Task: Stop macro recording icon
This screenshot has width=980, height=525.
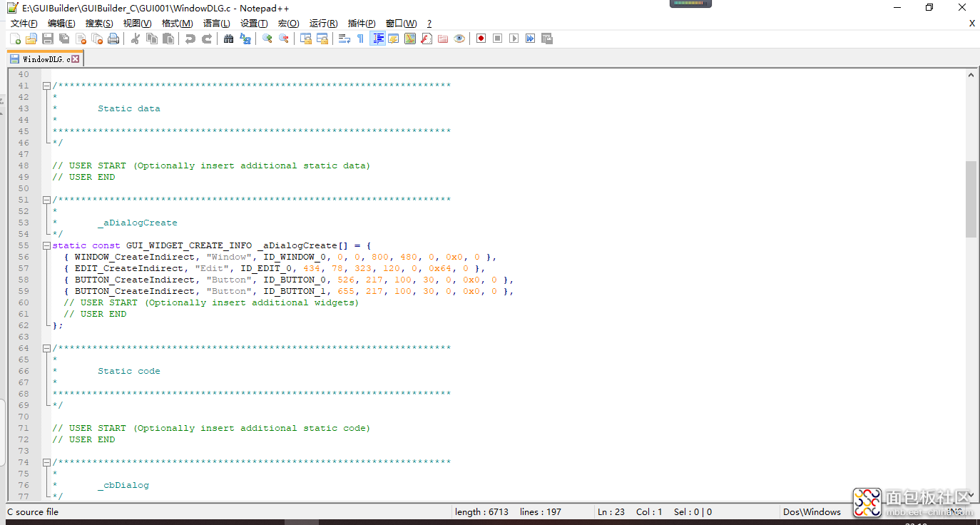Action: [497, 39]
